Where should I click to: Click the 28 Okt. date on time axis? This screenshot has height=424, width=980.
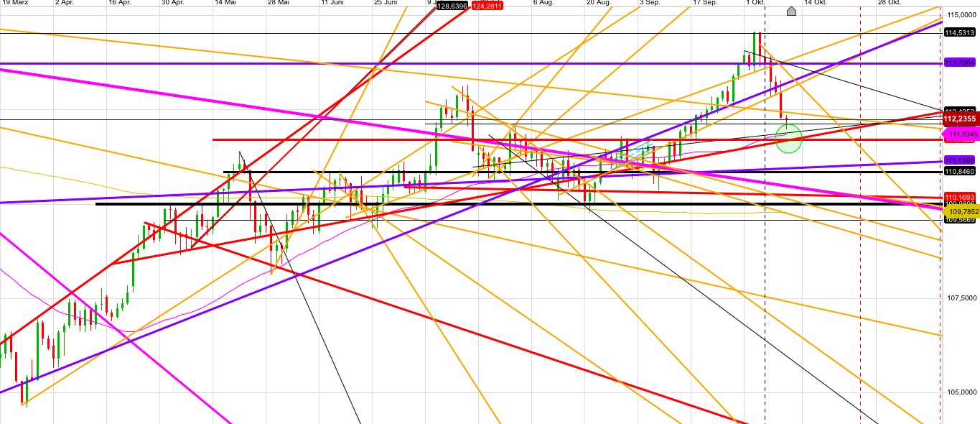click(x=890, y=3)
